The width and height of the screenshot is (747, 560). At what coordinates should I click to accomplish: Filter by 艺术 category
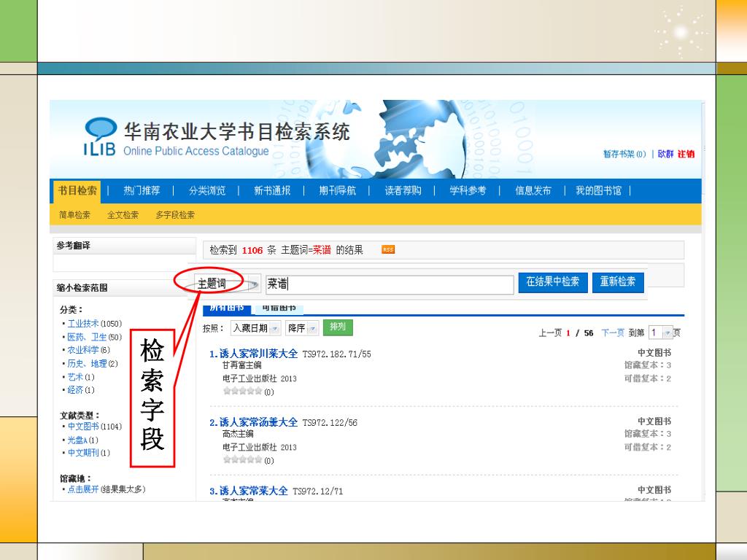(x=75, y=377)
